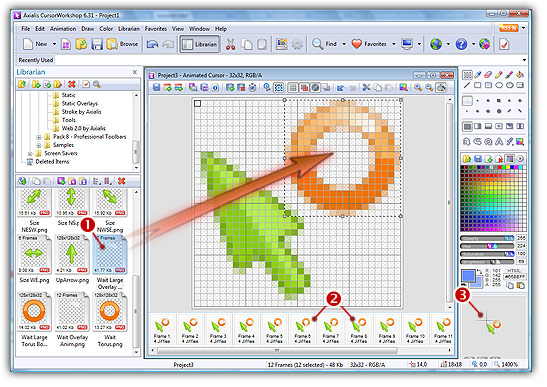
Task: Adjust the opacity slider under color palette
Action: (487, 238)
